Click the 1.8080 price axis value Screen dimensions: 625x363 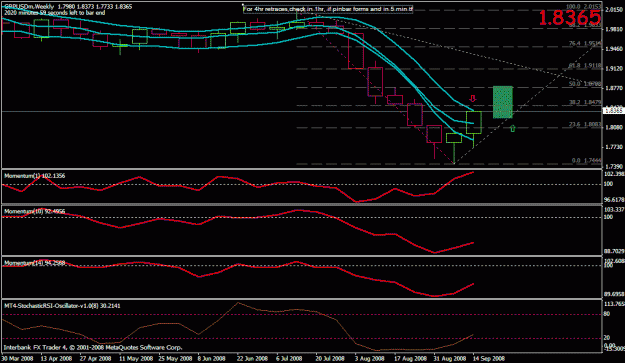614,128
